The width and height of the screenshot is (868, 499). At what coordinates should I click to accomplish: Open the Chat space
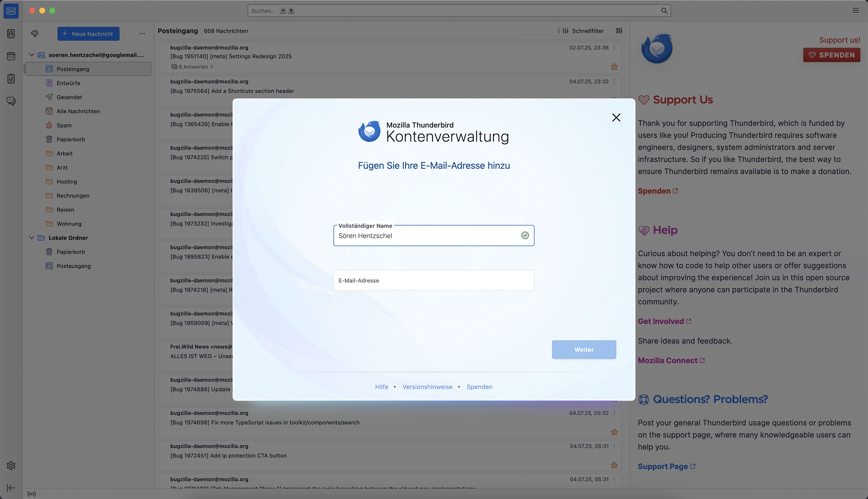pyautogui.click(x=11, y=101)
